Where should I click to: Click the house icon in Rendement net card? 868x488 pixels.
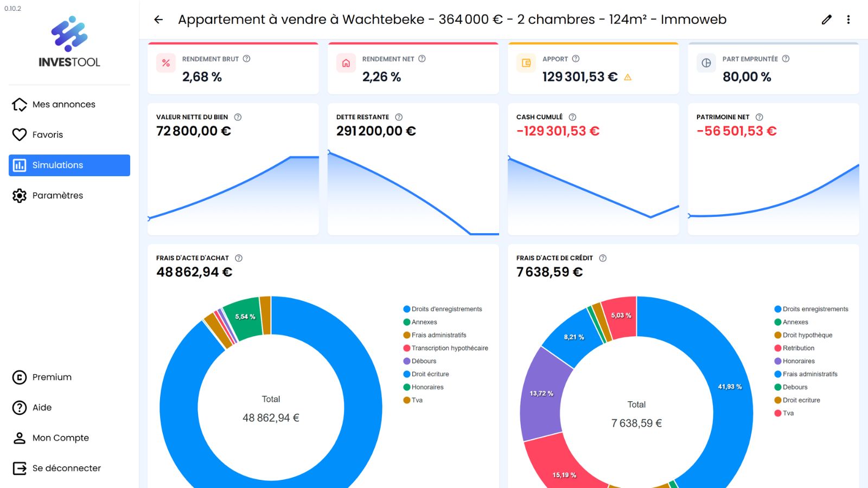(x=346, y=63)
